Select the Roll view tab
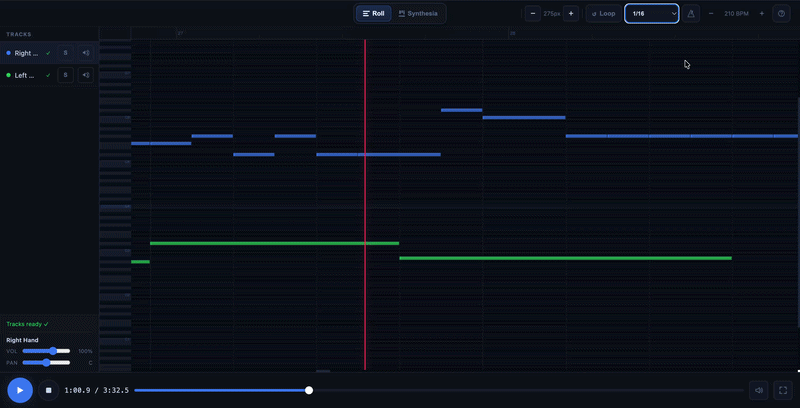The width and height of the screenshot is (800, 408). 373,14
